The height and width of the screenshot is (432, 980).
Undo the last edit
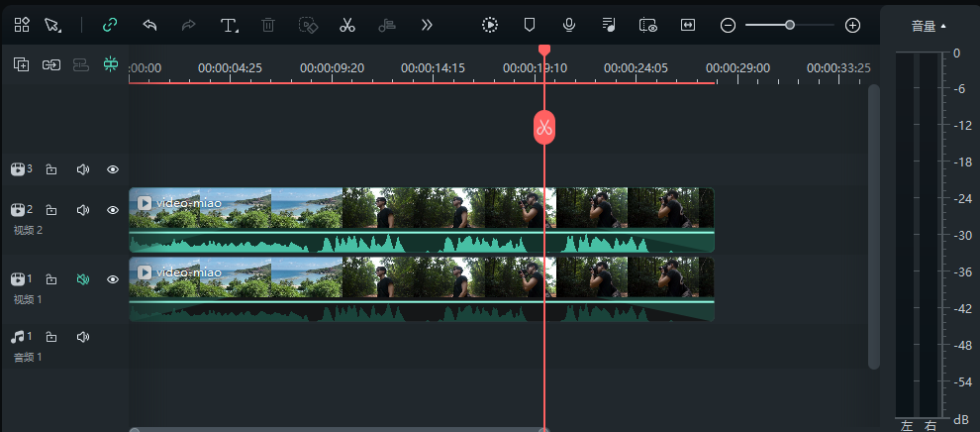(x=149, y=25)
